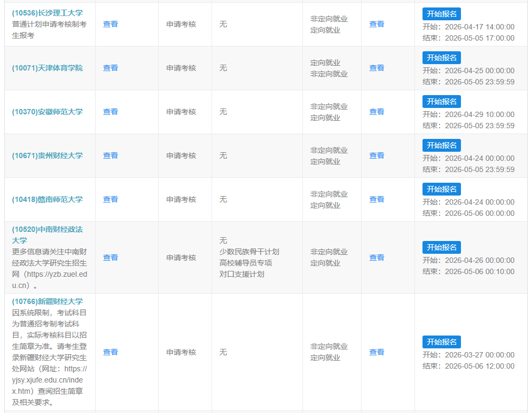
Task: Click 查看 link after 就业 column for 安徽师范大学
Action: [x=377, y=112]
